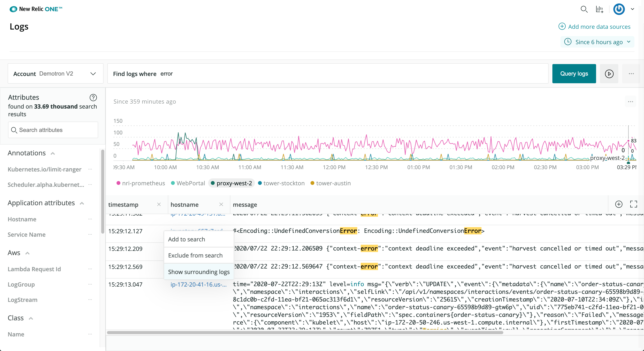Click Add more data sources link

594,26
